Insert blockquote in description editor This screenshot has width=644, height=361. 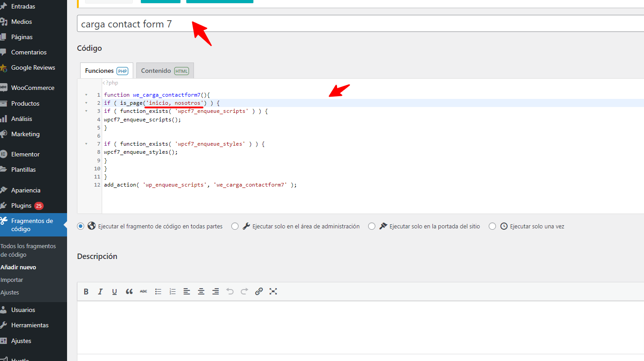click(x=129, y=291)
